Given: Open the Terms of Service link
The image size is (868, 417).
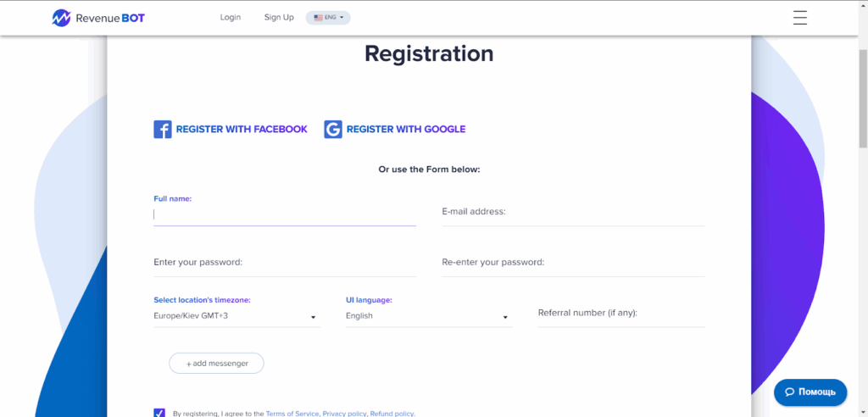Looking at the screenshot, I should pos(292,414).
